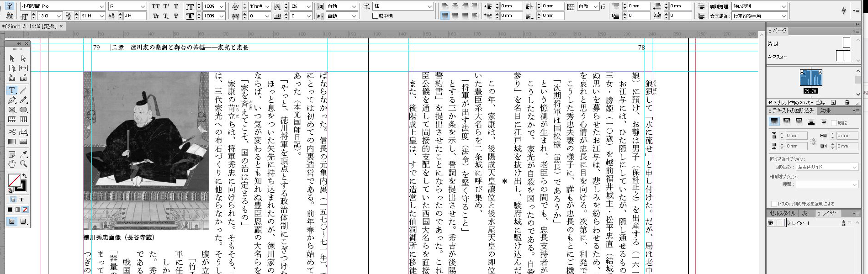
Task: Expand レイヤー 1 disclosure triangle
Action: tap(789, 223)
